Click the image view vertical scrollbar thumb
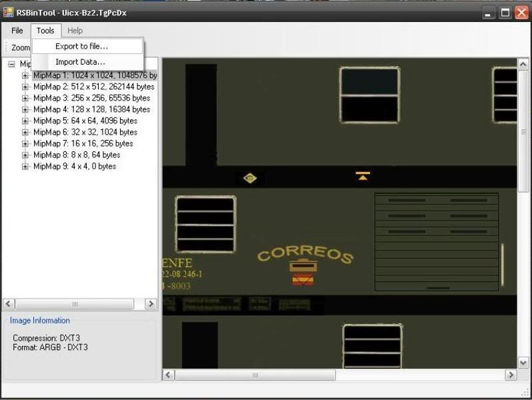 523,131
